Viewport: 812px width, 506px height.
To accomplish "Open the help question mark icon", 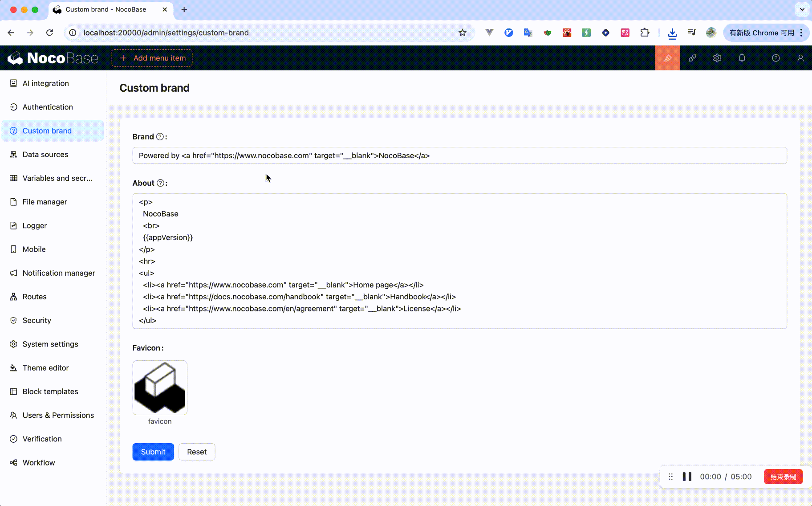I will point(775,58).
